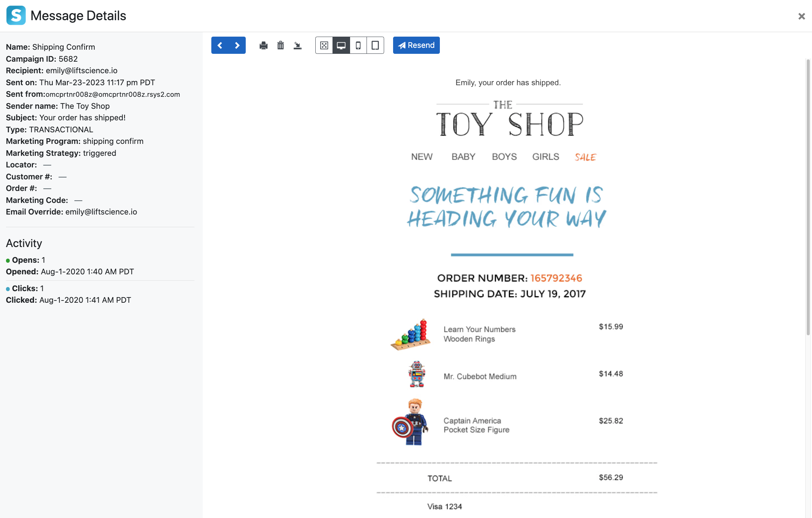This screenshot has width=812, height=518.
Task: Download the message with download icon
Action: pyautogui.click(x=297, y=46)
